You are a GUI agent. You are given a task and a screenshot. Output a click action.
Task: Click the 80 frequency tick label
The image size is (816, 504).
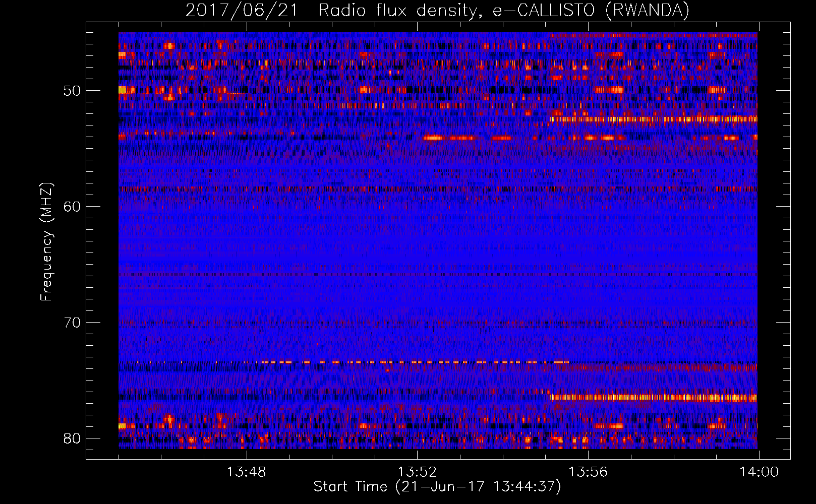click(72, 438)
